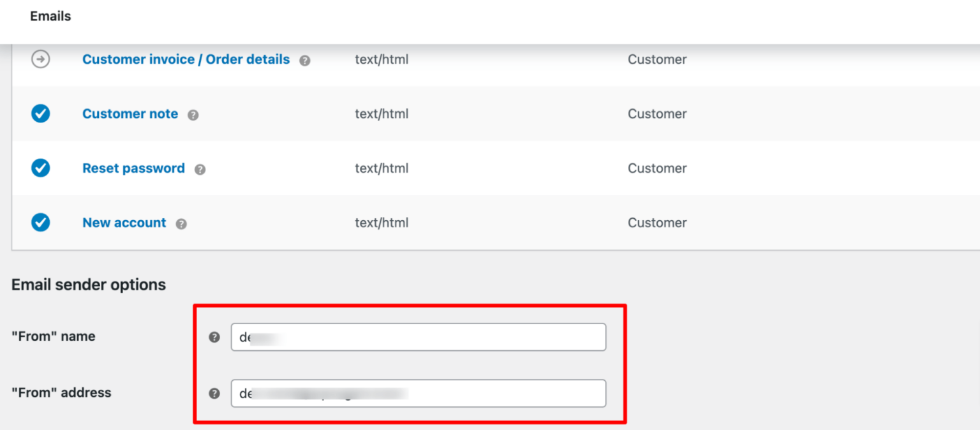Open the tooltip icon next to Customer note
Image resolution: width=980 pixels, height=430 pixels.
(x=193, y=114)
